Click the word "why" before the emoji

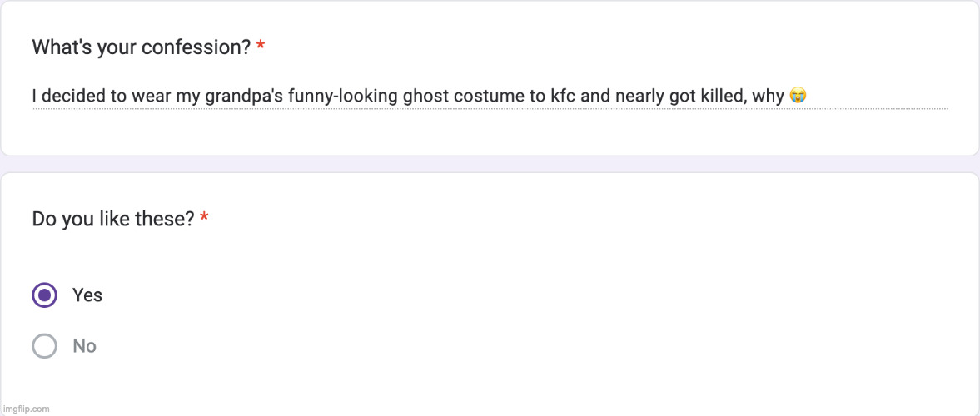pos(768,97)
